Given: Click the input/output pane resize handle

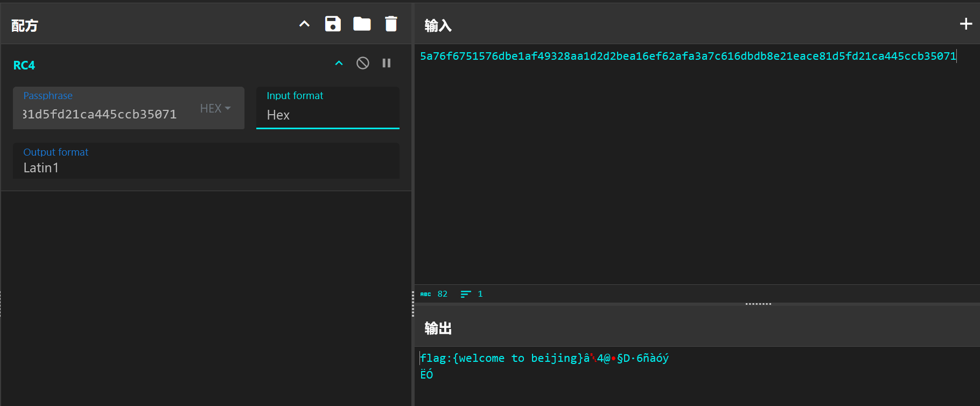Looking at the screenshot, I should [x=758, y=304].
